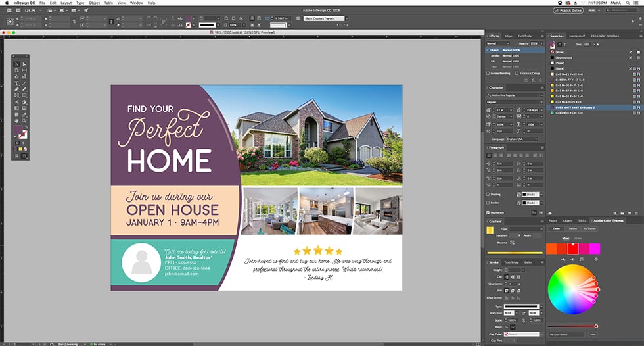Click the purple Fill box in toolbox
The width and height of the screenshot is (644, 346).
18,129
